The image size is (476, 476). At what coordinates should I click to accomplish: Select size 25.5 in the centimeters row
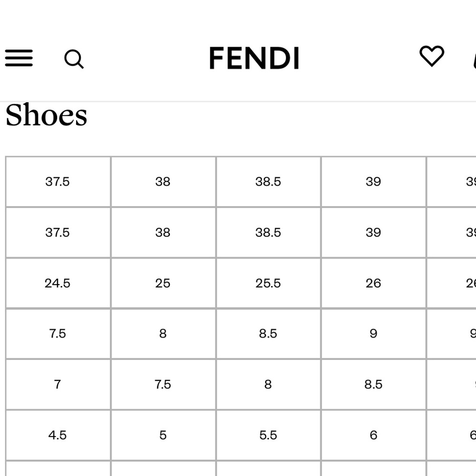pos(268,283)
